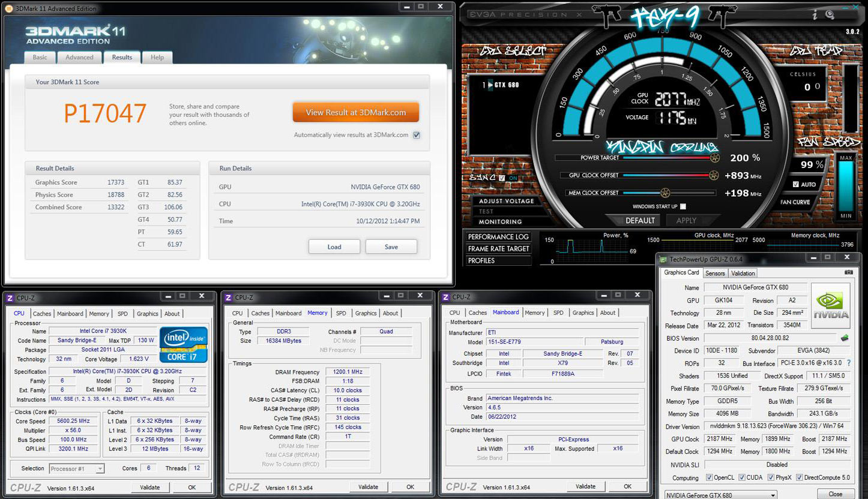Enable the Windows Start Up checkbox

tap(683, 206)
